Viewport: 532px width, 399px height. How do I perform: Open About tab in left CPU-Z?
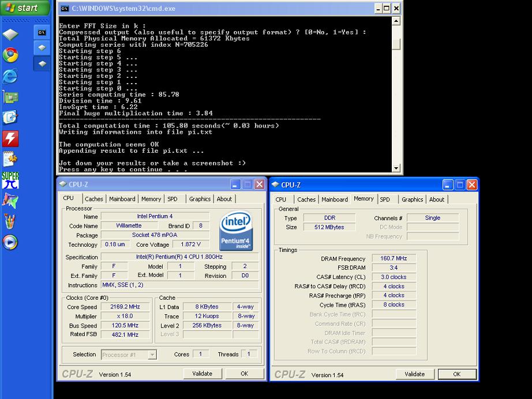pos(224,199)
